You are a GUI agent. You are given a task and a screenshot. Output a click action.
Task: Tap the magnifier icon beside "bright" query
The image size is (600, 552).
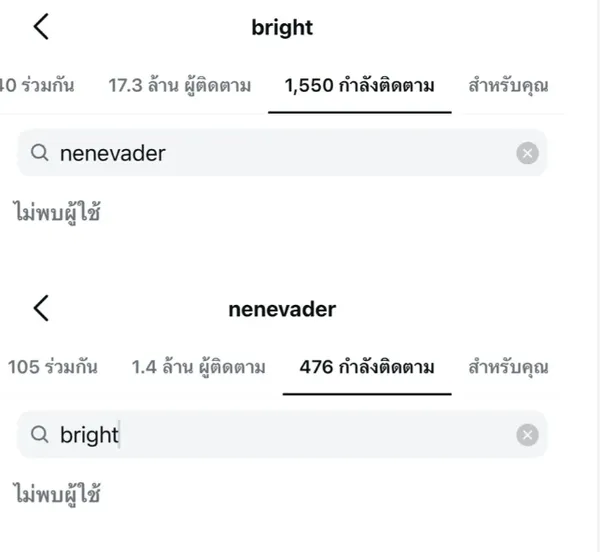click(x=40, y=435)
